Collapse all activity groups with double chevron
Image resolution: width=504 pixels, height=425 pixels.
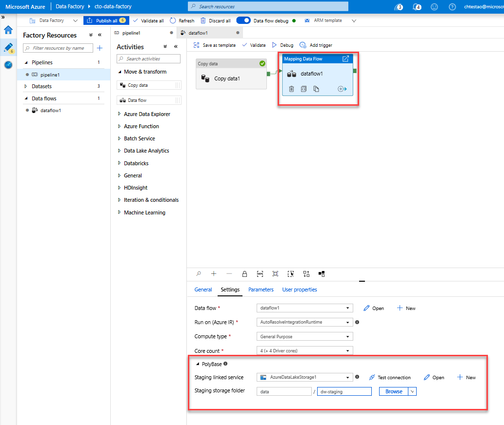165,46
